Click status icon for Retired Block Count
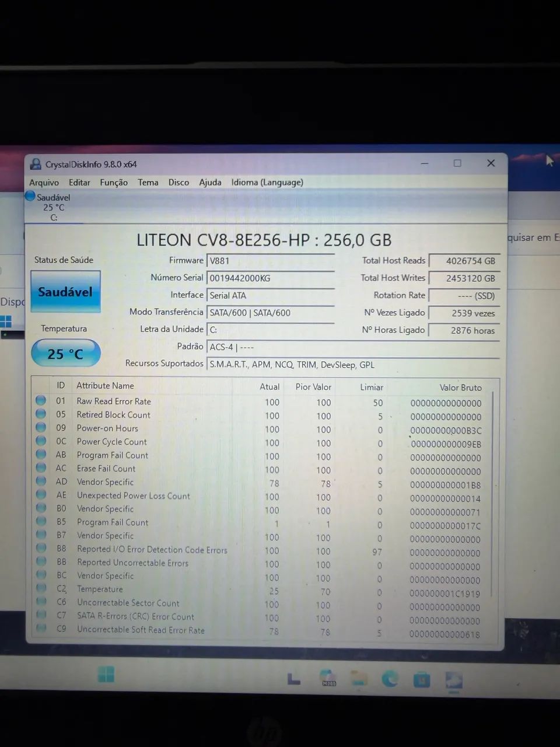 tap(41, 414)
